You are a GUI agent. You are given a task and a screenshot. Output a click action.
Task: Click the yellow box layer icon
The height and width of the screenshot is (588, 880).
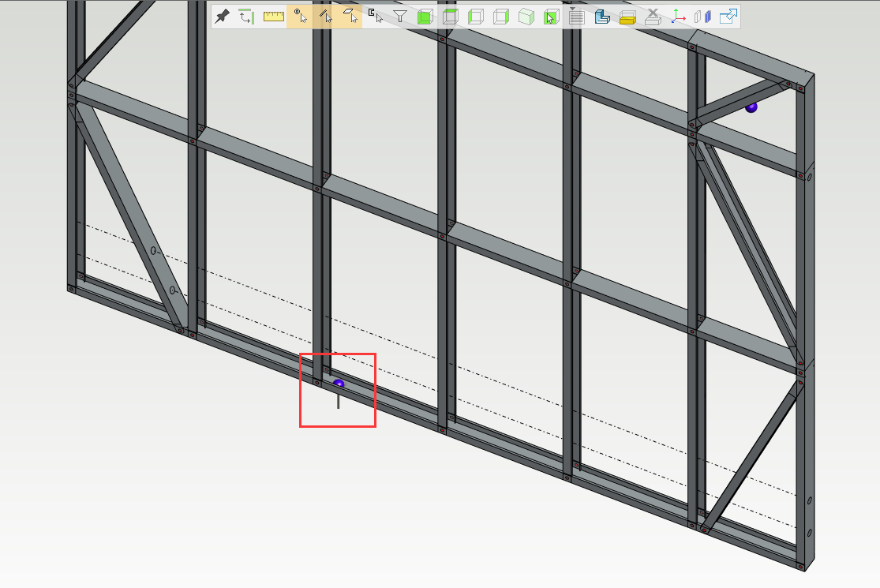[x=627, y=17]
